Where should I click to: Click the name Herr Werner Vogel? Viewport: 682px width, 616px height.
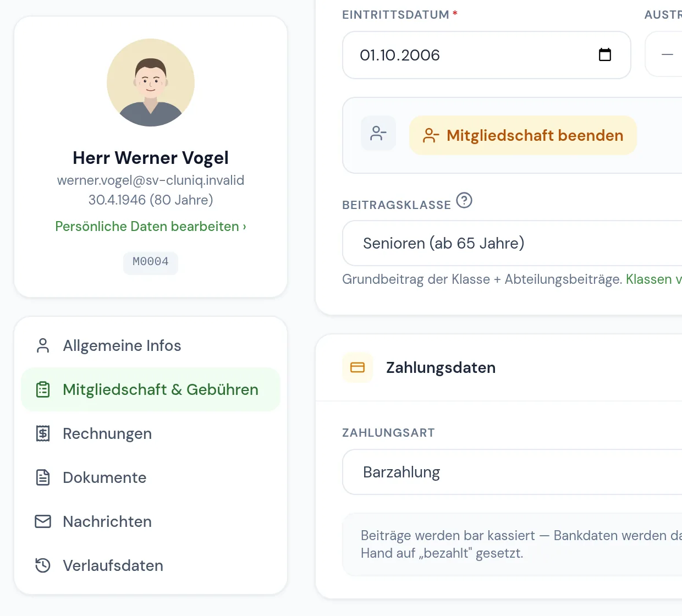click(151, 158)
